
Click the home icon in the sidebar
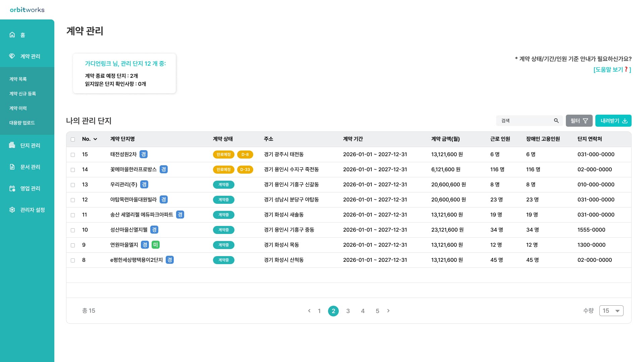pos(12,35)
